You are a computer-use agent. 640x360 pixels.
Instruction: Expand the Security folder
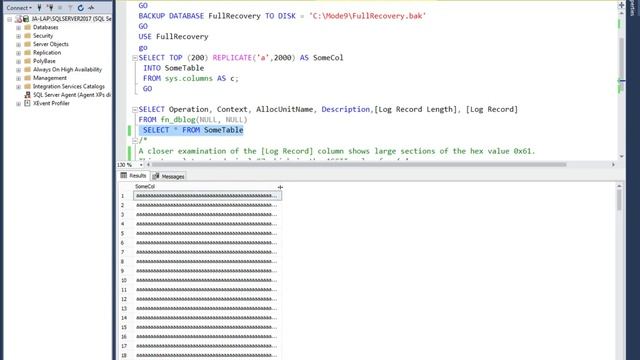pos(18,36)
